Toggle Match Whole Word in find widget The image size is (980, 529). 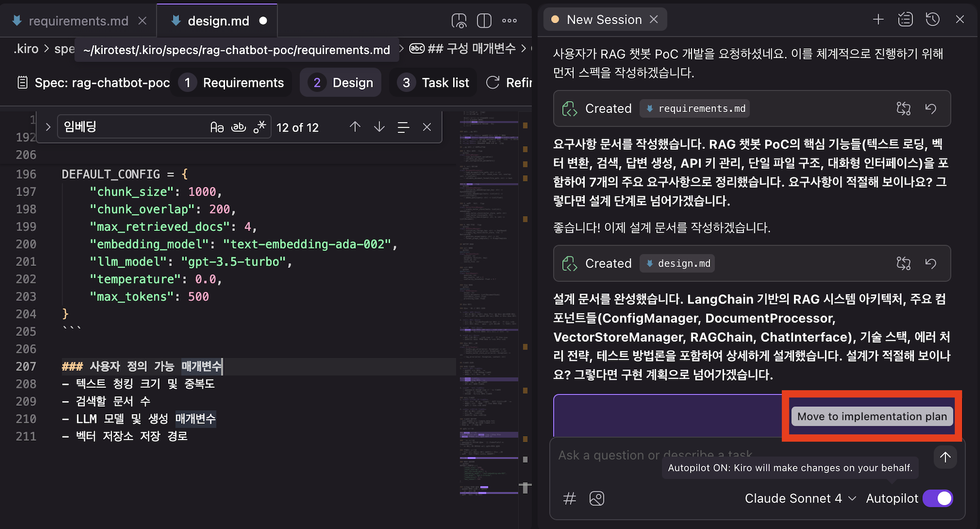[239, 127]
